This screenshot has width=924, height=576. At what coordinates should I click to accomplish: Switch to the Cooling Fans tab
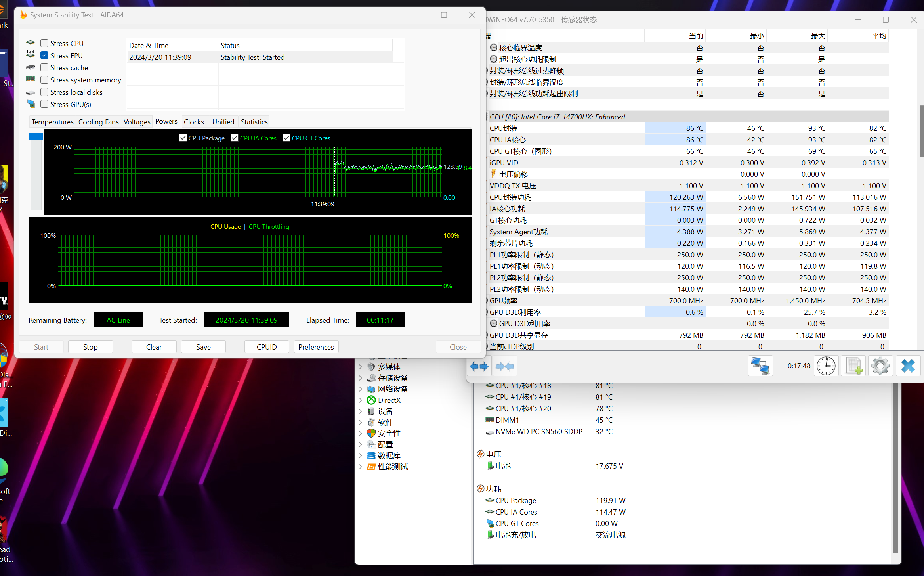pyautogui.click(x=99, y=122)
